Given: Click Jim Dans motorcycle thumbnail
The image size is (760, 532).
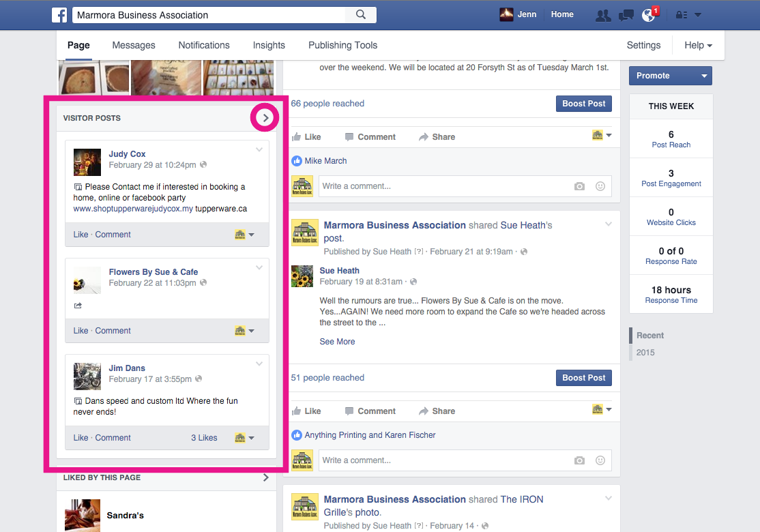Looking at the screenshot, I should coord(87,376).
